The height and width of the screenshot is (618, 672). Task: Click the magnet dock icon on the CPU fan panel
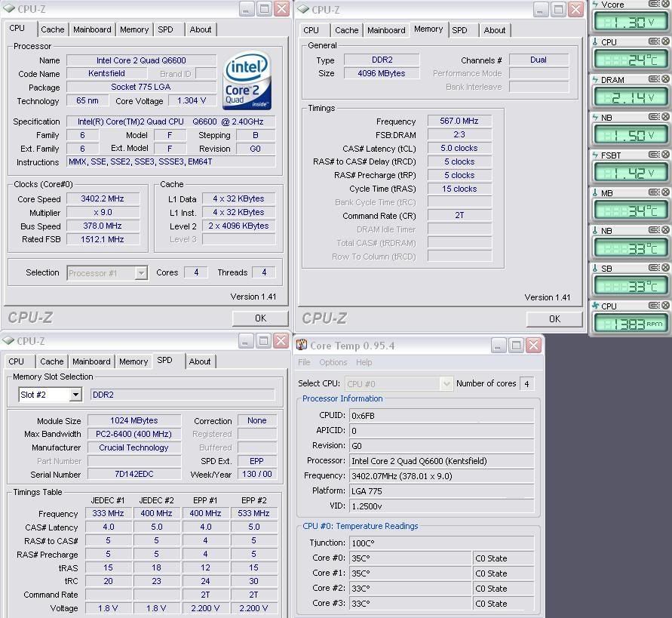654,306
